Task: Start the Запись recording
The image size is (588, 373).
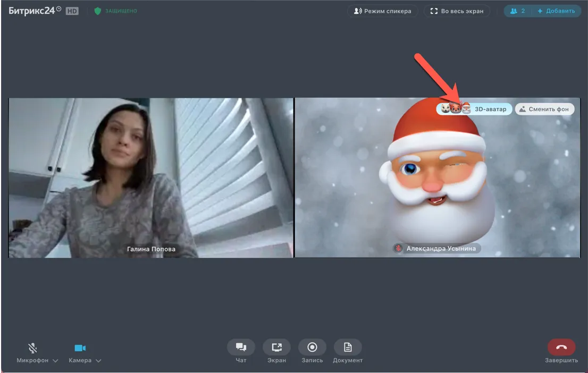Action: 312,347
